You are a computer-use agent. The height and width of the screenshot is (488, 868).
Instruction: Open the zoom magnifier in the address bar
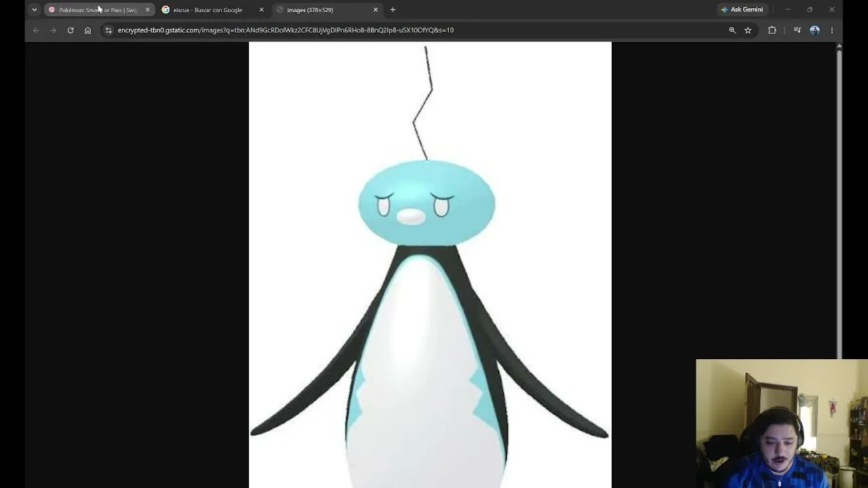tap(732, 30)
